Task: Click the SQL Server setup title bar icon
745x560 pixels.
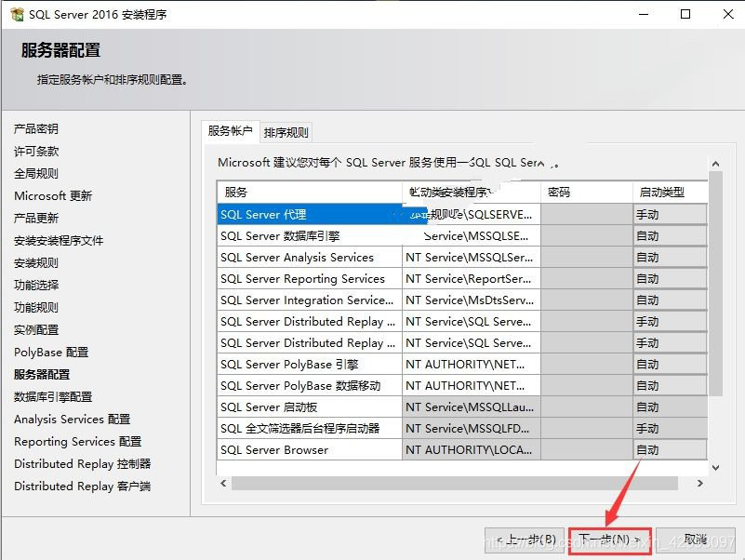Action: point(17,14)
